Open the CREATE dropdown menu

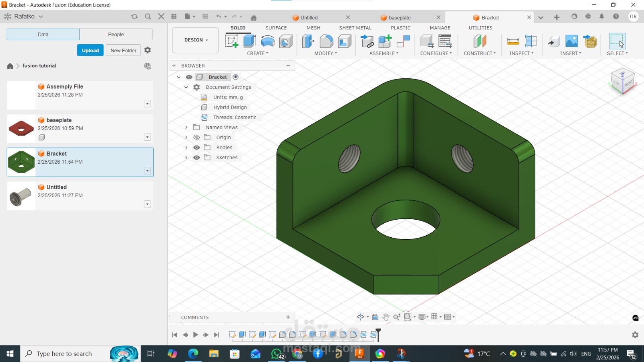pos(258,53)
